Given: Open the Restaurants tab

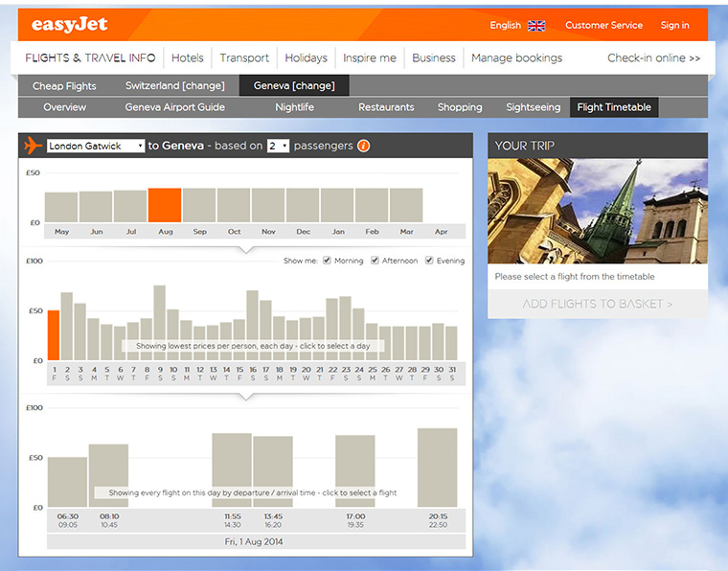Looking at the screenshot, I should [x=386, y=107].
